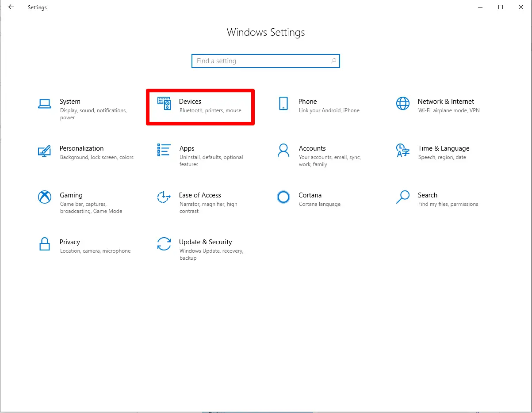This screenshot has height=413, width=532.
Task: Click 'Cortana language' text
Action: pos(320,204)
